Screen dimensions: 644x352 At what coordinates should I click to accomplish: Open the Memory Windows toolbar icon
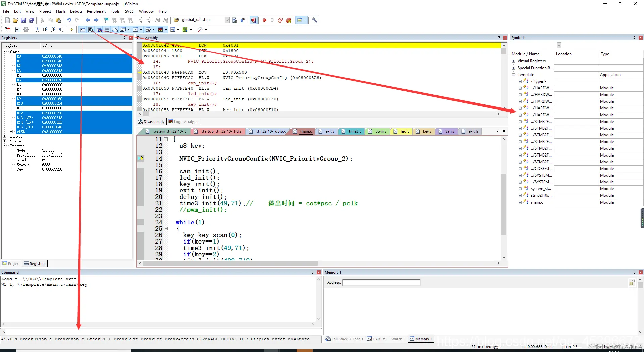[x=136, y=30]
